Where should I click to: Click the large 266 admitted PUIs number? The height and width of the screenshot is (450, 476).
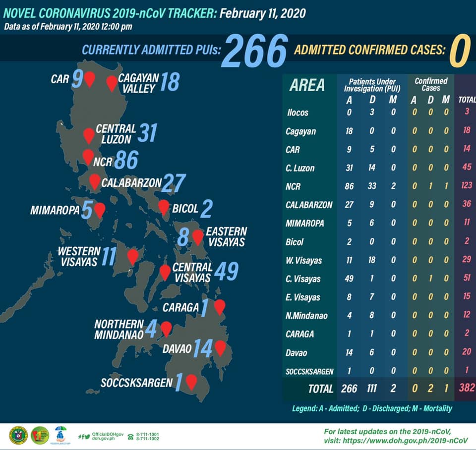point(254,51)
